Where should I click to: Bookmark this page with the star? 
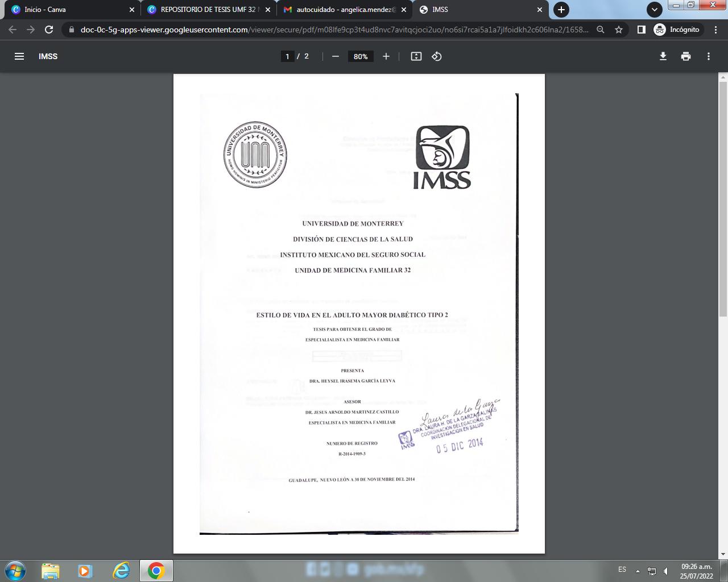pos(619,30)
